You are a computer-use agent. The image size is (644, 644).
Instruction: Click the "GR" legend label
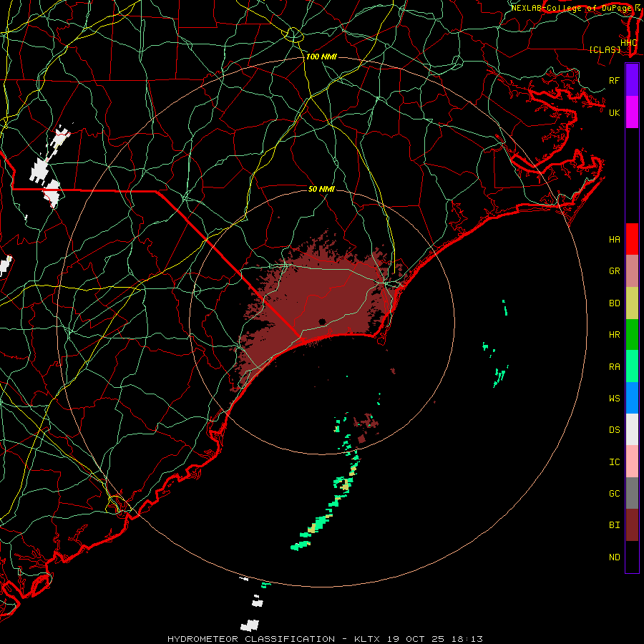[614, 271]
